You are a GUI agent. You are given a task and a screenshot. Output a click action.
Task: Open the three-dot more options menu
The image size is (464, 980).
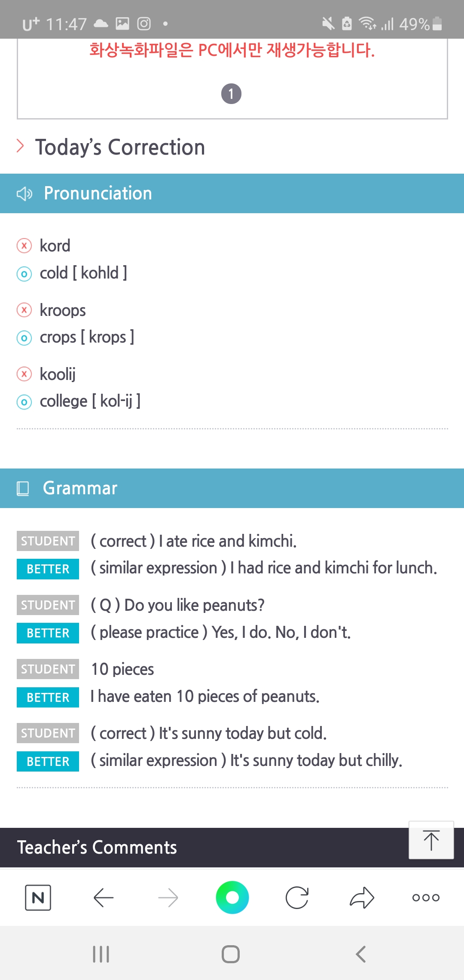426,897
